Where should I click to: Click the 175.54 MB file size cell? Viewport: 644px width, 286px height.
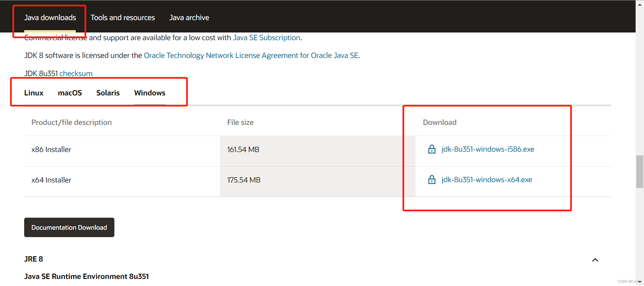click(318, 182)
